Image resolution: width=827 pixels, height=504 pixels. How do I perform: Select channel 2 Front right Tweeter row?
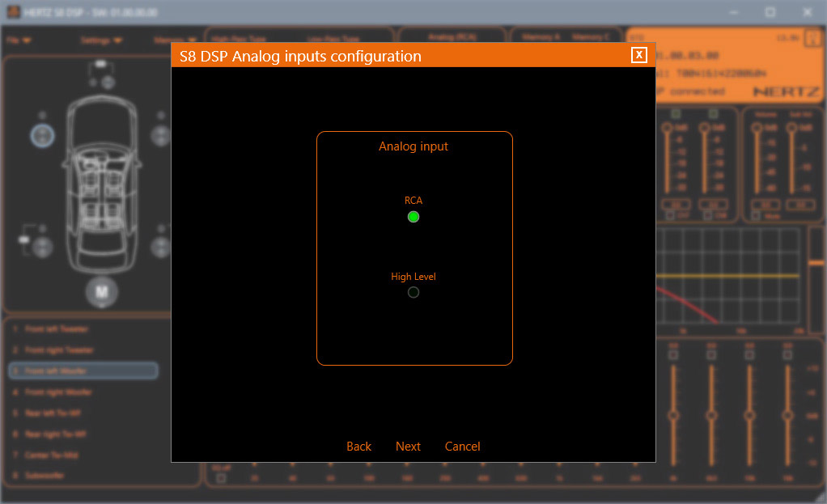click(83, 350)
